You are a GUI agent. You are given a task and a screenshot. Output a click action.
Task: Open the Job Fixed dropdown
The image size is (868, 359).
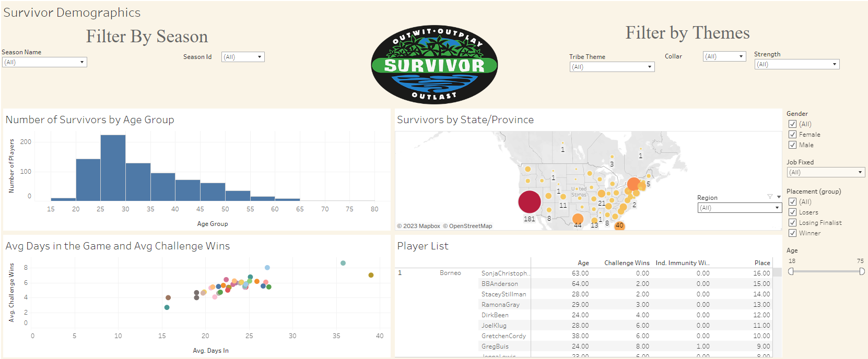tap(826, 172)
